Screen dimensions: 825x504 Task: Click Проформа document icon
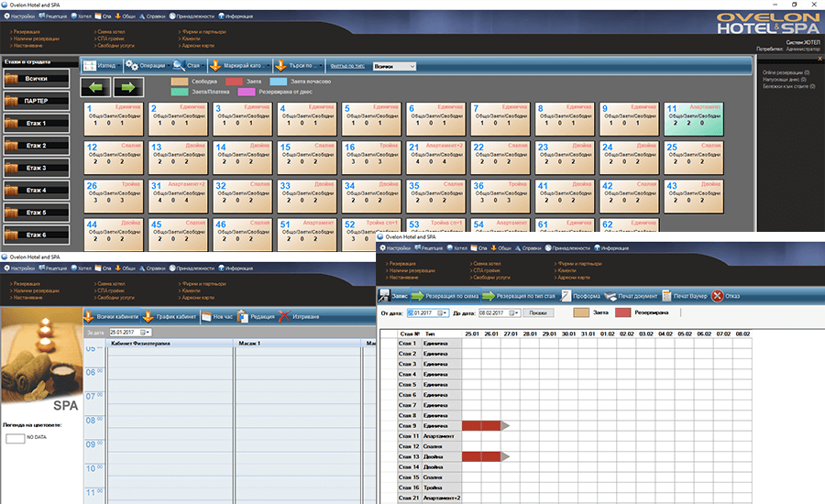point(566,296)
